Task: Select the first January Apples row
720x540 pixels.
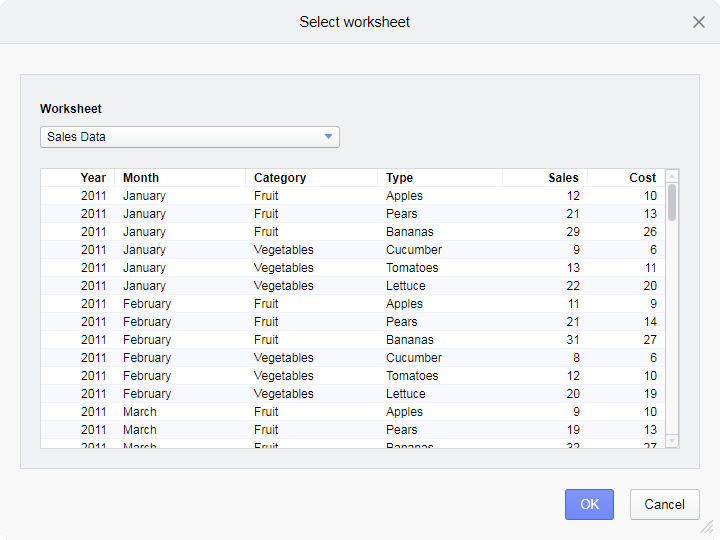Action: click(352, 196)
